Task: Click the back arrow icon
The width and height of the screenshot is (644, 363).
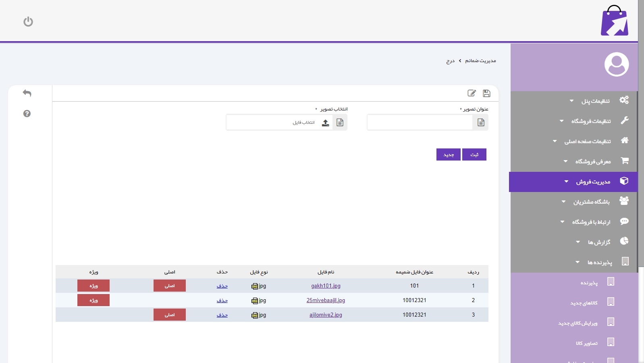Action: pos(27,93)
